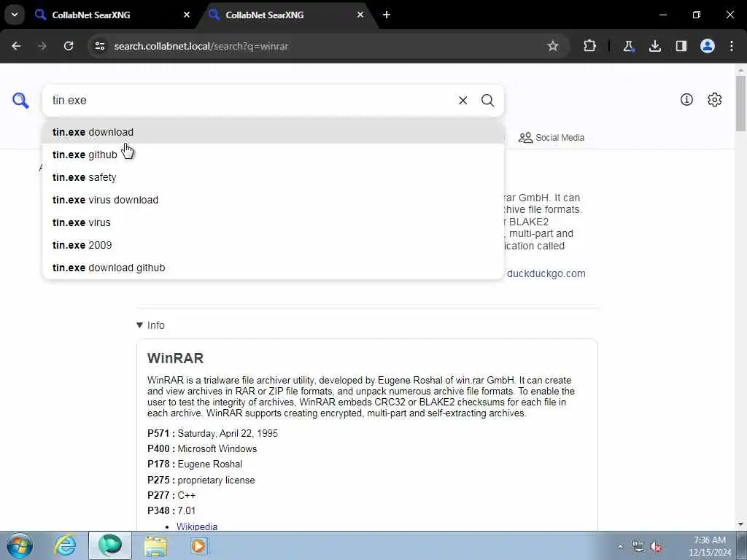Clear the search box with the X icon
The image size is (747, 560).
tap(462, 101)
